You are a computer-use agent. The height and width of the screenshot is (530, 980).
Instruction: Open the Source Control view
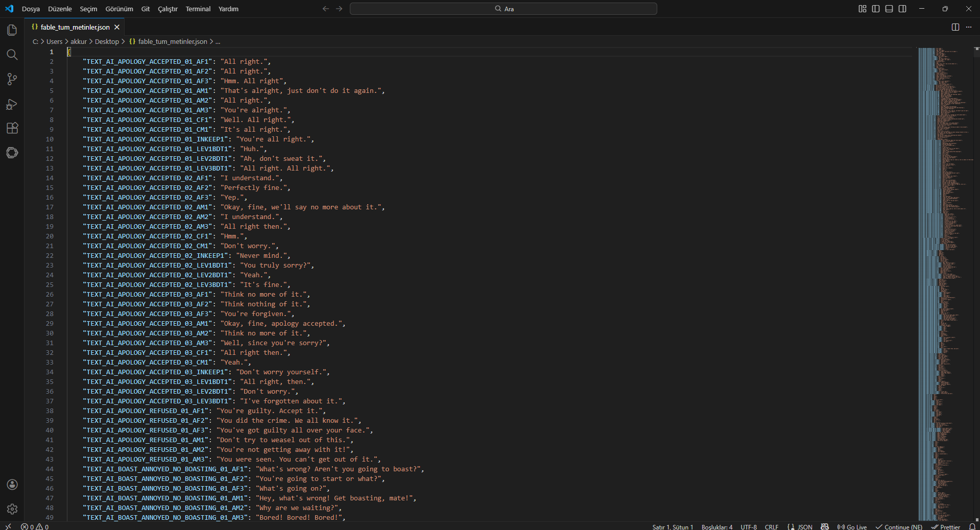pyautogui.click(x=12, y=79)
